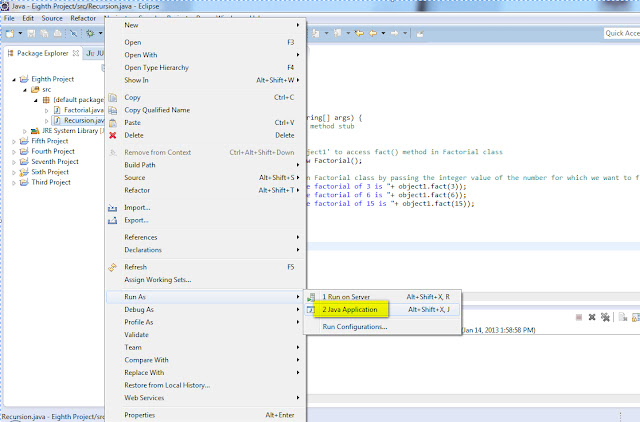Viewport: 640px width, 422px height.
Task: Click the Export icon in context menu
Action: click(x=112, y=221)
